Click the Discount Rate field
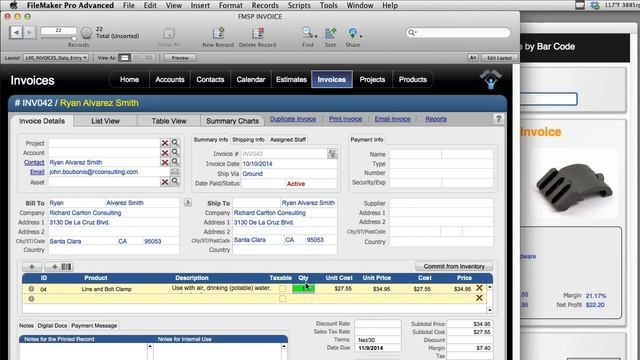 (378, 323)
